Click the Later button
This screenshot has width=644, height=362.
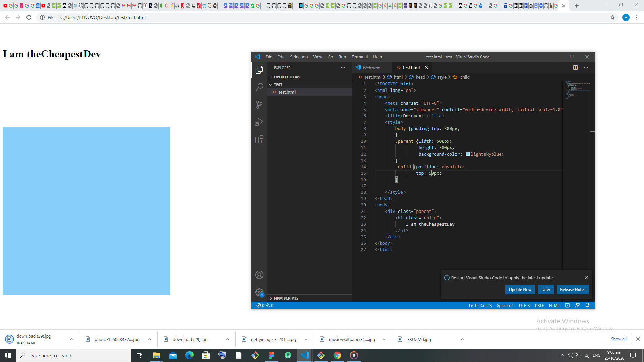click(x=546, y=290)
